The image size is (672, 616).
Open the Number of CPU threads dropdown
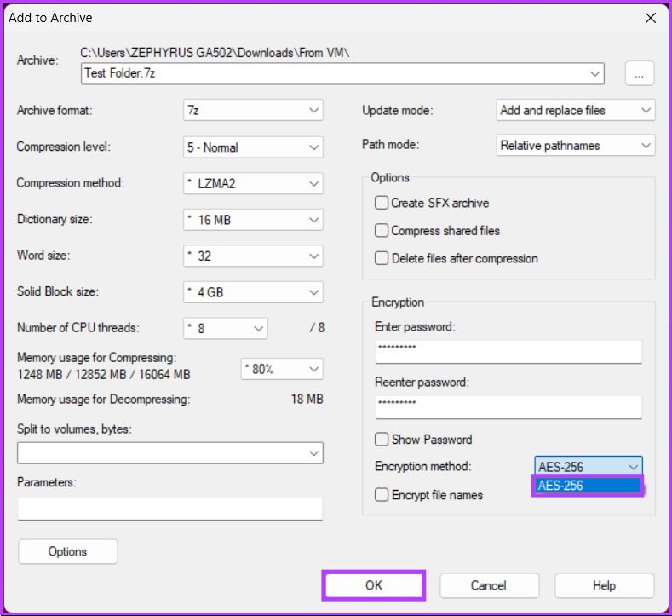(226, 328)
